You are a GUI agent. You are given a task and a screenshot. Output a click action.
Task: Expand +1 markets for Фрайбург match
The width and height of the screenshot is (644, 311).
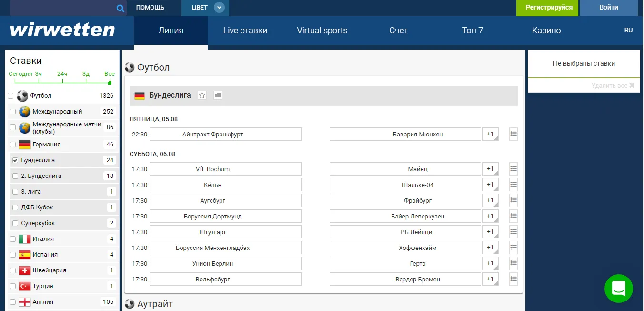pos(490,200)
